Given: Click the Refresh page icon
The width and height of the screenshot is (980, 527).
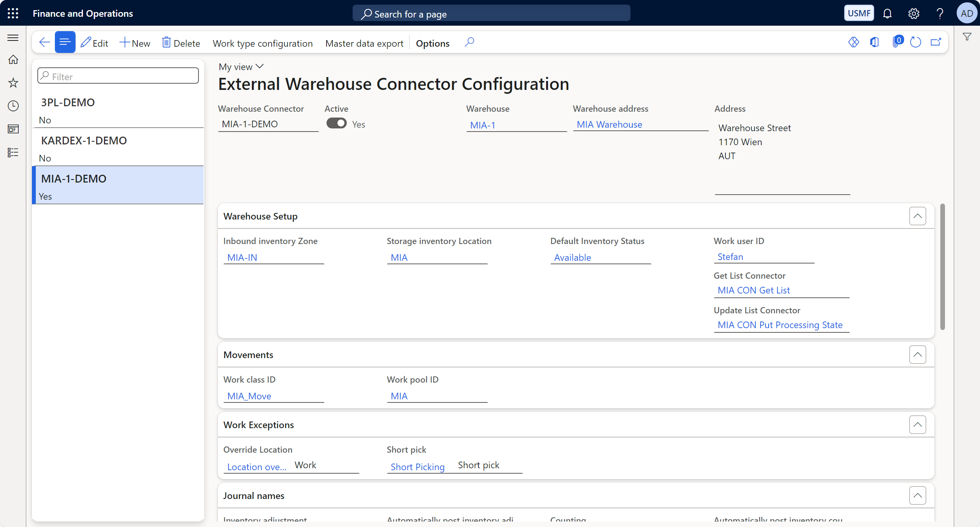Looking at the screenshot, I should point(915,42).
